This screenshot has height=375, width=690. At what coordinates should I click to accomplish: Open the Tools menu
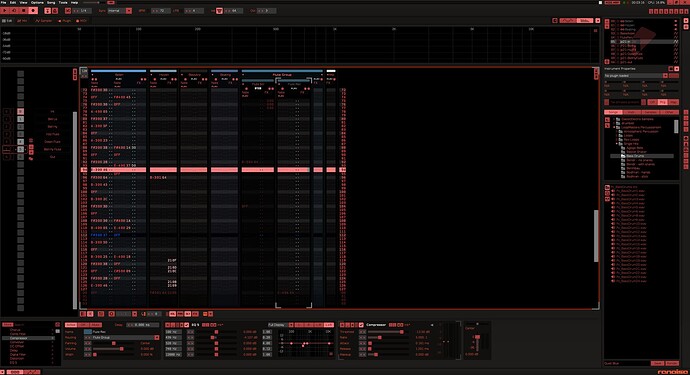click(63, 3)
